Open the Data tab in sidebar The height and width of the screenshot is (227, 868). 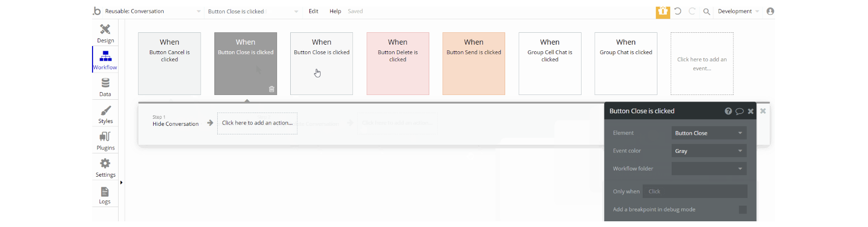pyautogui.click(x=105, y=87)
